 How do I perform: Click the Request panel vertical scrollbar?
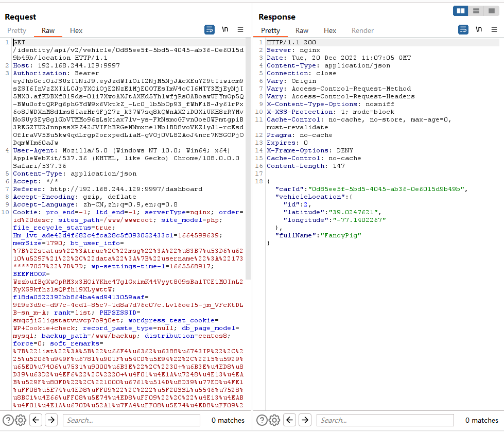point(248,159)
